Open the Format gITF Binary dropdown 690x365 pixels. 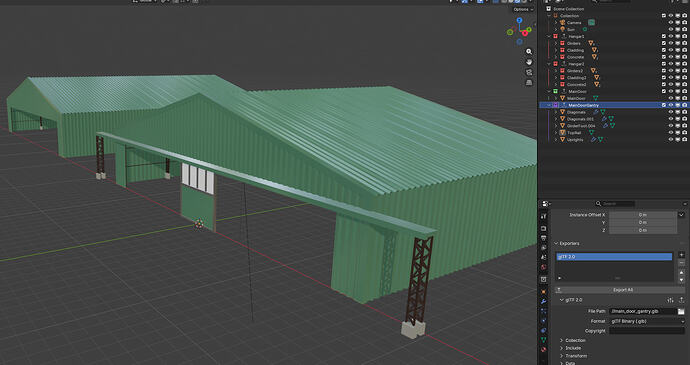click(x=647, y=321)
